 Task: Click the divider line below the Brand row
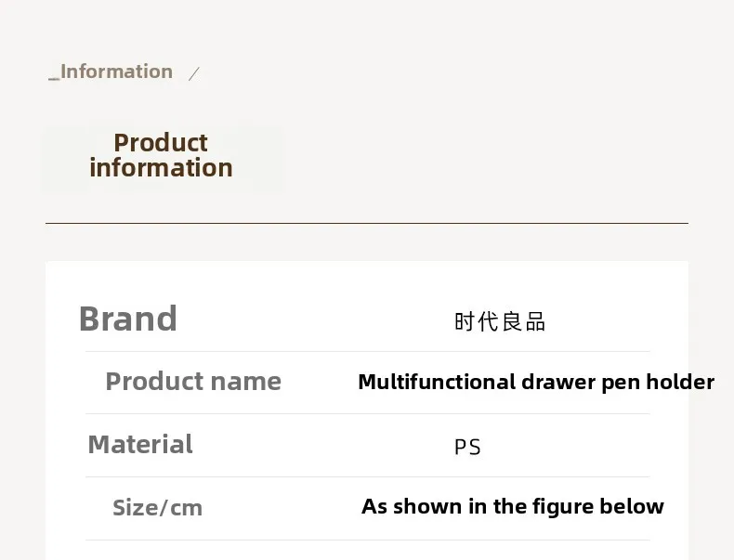click(367, 351)
